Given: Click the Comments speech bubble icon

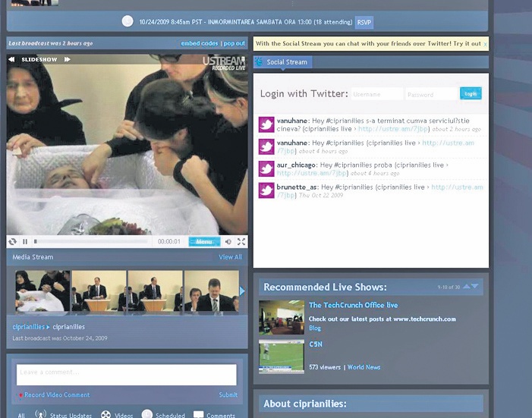Looking at the screenshot, I should pyautogui.click(x=198, y=414).
